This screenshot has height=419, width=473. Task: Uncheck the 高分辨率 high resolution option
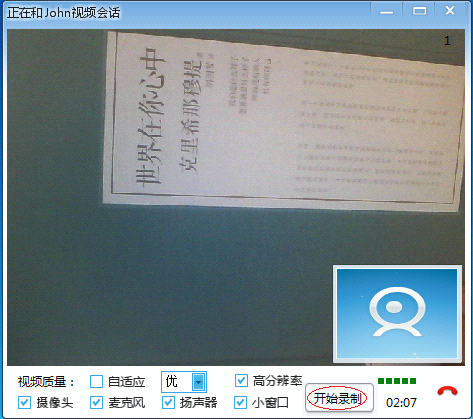tap(241, 381)
